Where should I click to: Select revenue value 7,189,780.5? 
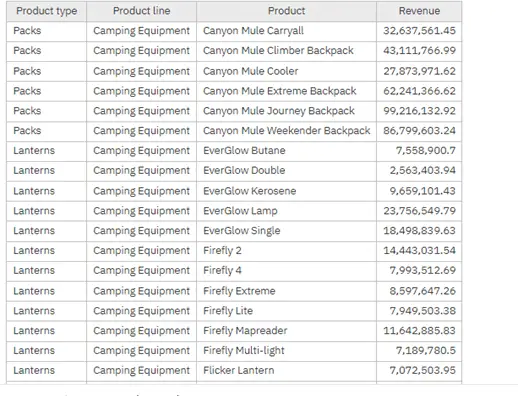click(x=426, y=351)
